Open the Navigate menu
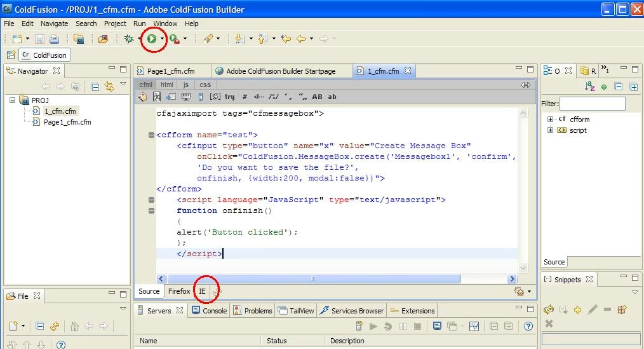644x349 pixels. tap(54, 24)
